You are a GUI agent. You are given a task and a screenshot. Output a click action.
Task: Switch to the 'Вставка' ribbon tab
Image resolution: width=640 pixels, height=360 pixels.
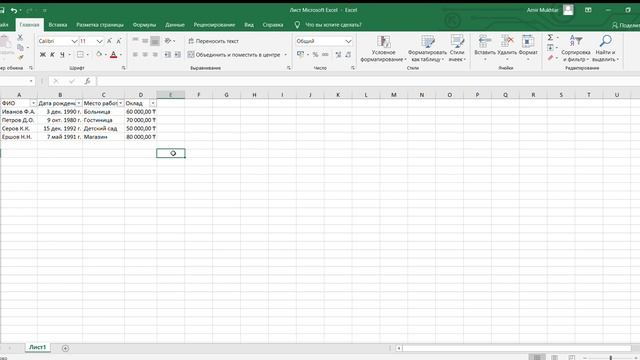(x=58, y=25)
